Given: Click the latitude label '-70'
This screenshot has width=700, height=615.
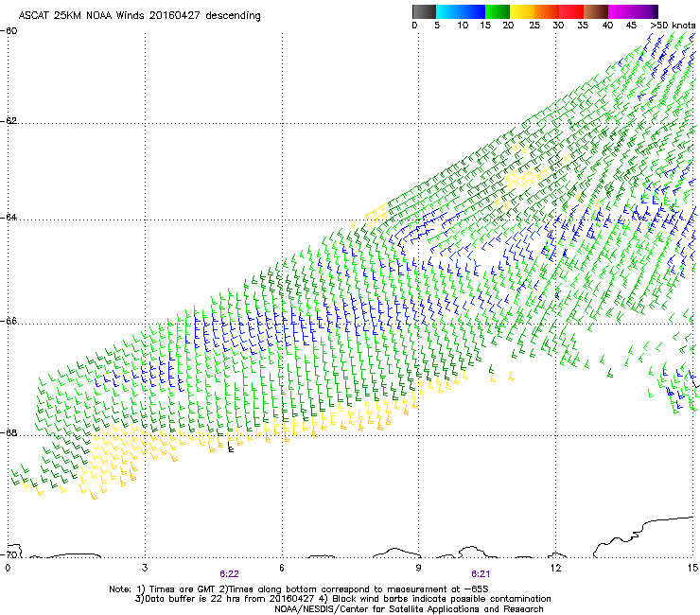Looking at the screenshot, I should tap(9, 554).
